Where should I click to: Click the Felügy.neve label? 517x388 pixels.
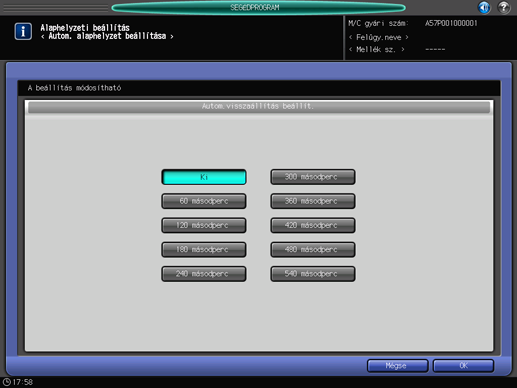coord(379,37)
